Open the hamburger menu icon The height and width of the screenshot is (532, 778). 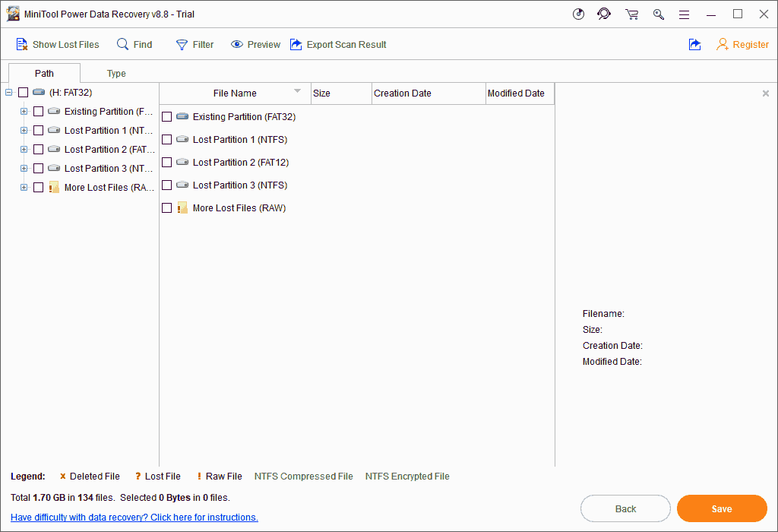[x=685, y=15]
